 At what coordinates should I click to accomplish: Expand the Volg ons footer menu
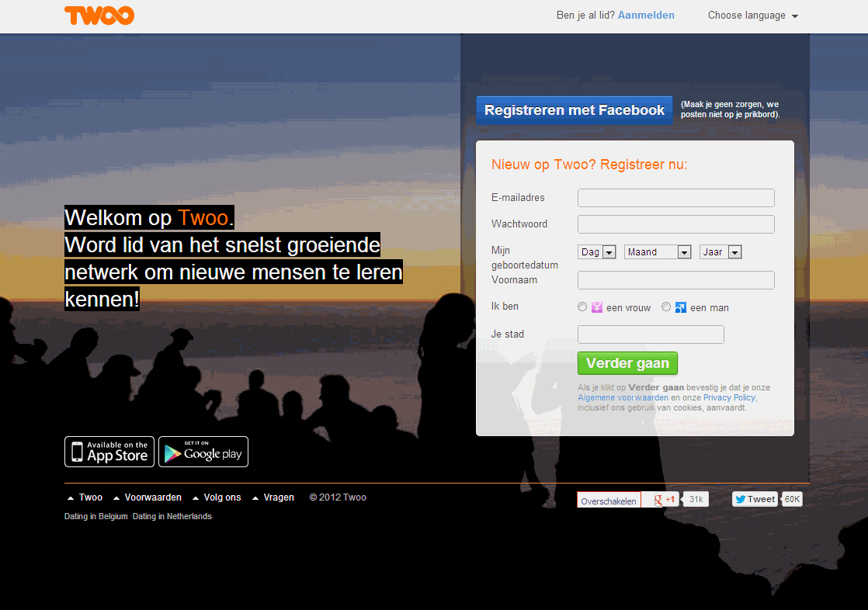point(217,497)
